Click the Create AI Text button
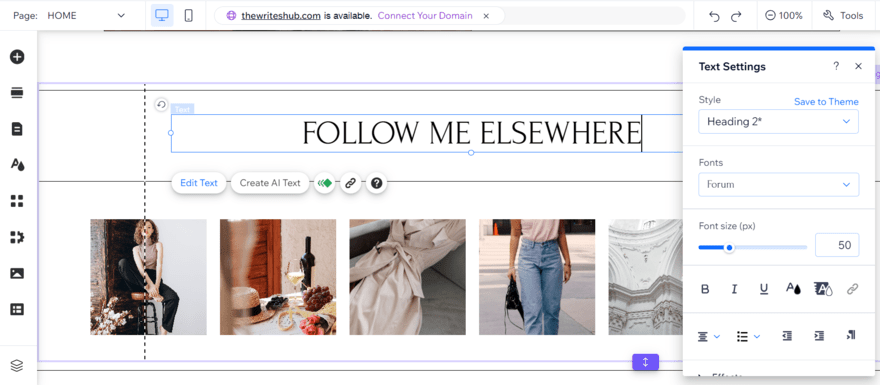 tap(270, 183)
